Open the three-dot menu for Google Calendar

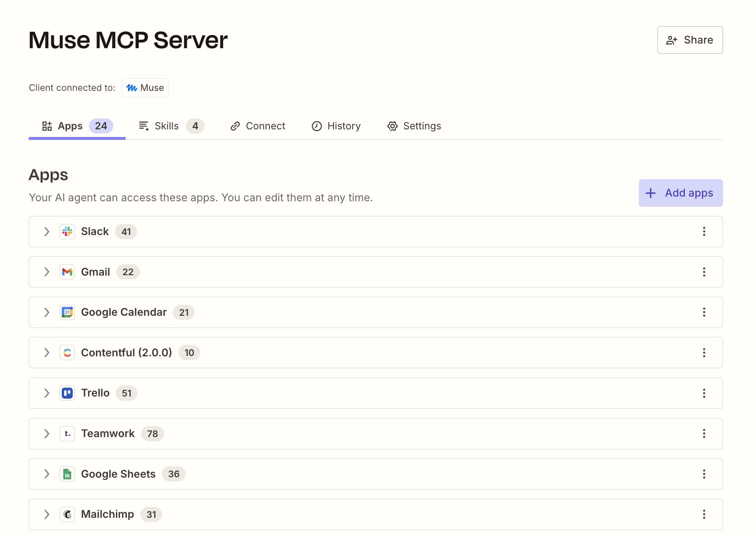[x=704, y=312]
